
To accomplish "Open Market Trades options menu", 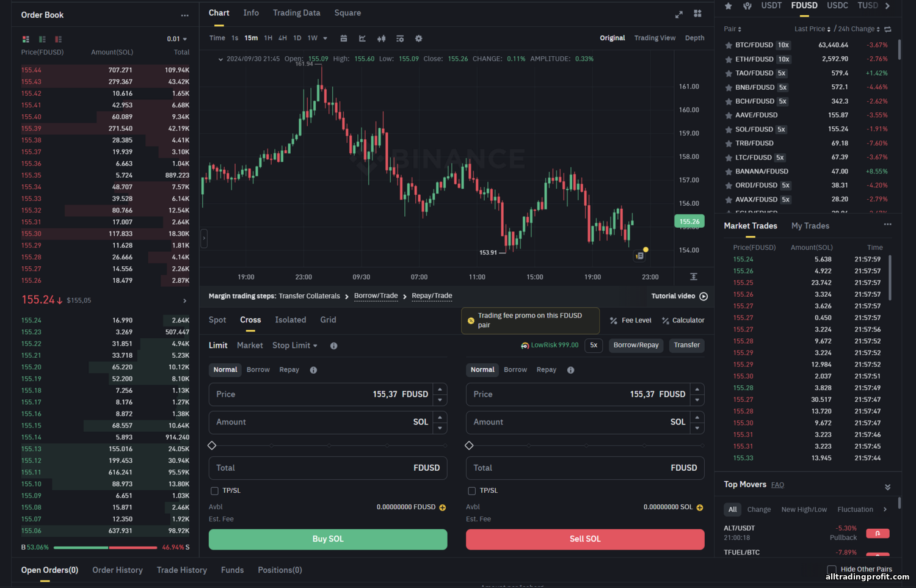I will [887, 225].
